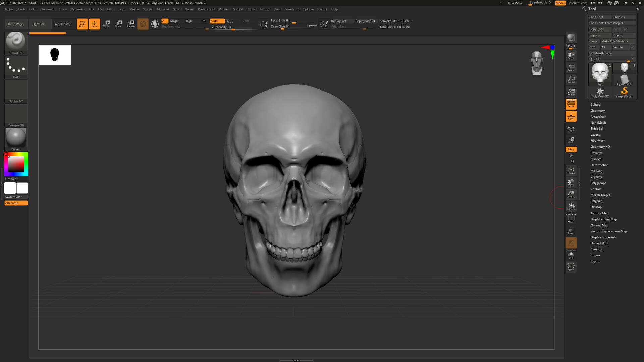Enable the Frame view icon on right shelf
This screenshot has width=644, height=362.
coord(571,170)
